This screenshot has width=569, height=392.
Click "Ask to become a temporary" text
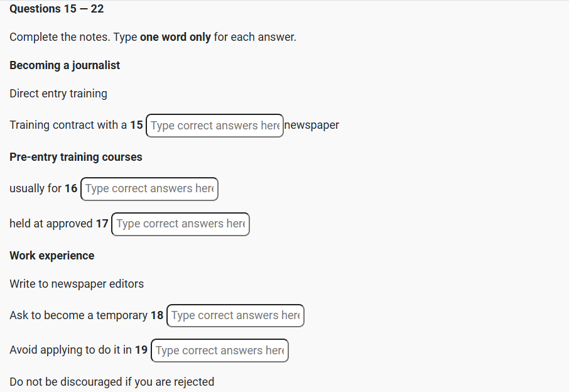[x=78, y=315]
